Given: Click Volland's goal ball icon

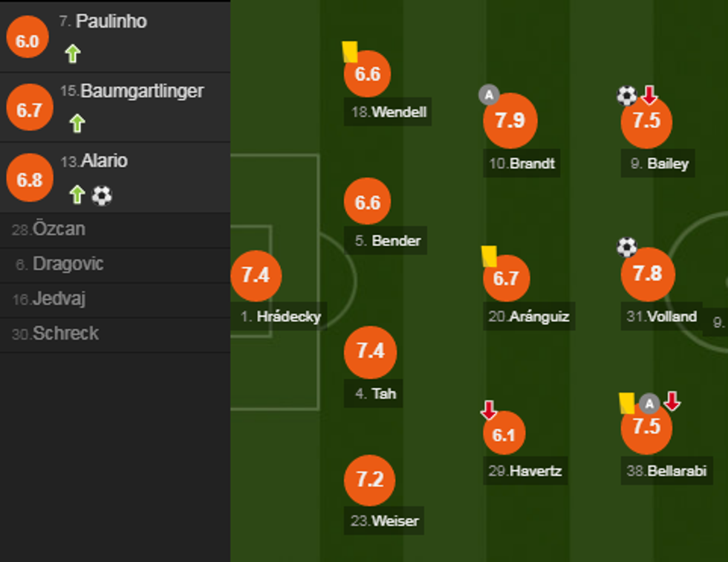Looking at the screenshot, I should point(627,247).
